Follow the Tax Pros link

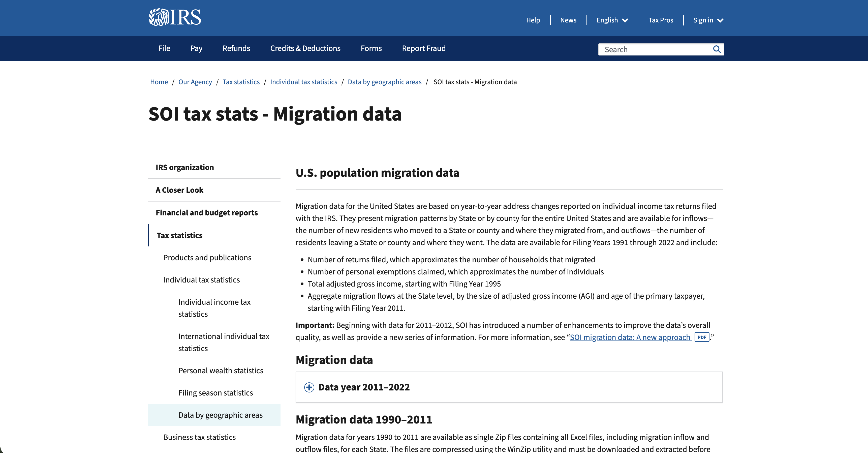pos(660,20)
